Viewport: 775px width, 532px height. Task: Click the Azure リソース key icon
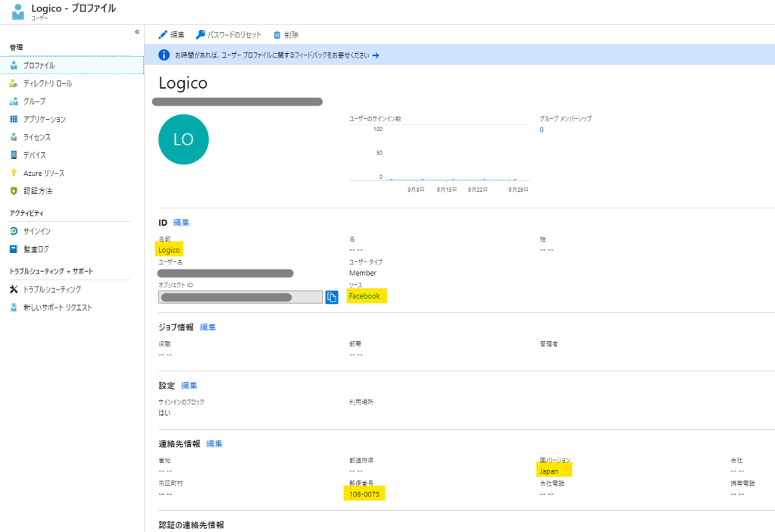point(14,173)
